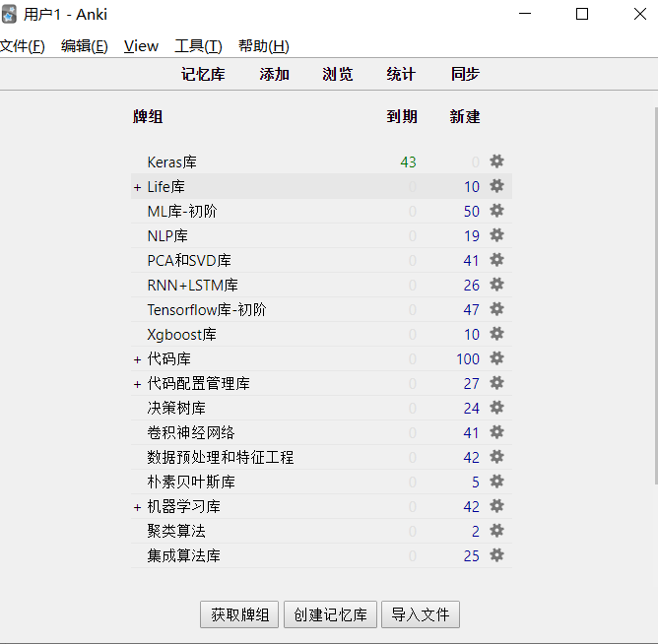The height and width of the screenshot is (644, 658).
Task: Open the View menu
Action: click(x=141, y=46)
